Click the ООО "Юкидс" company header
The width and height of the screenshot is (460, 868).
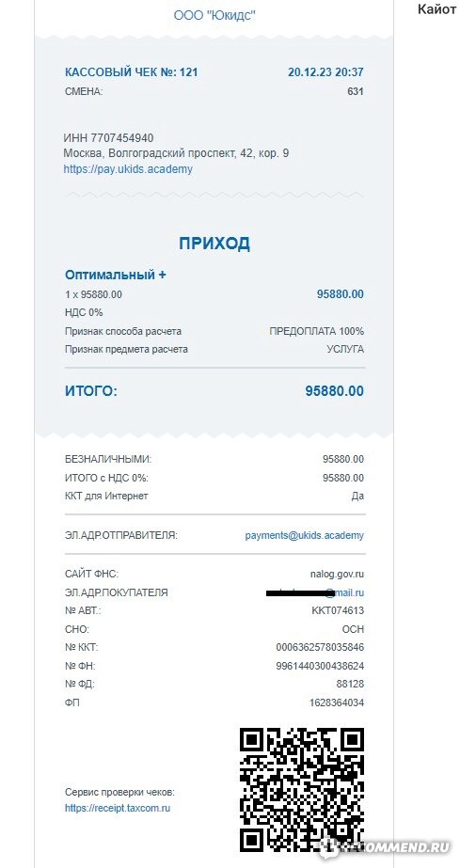point(214,15)
